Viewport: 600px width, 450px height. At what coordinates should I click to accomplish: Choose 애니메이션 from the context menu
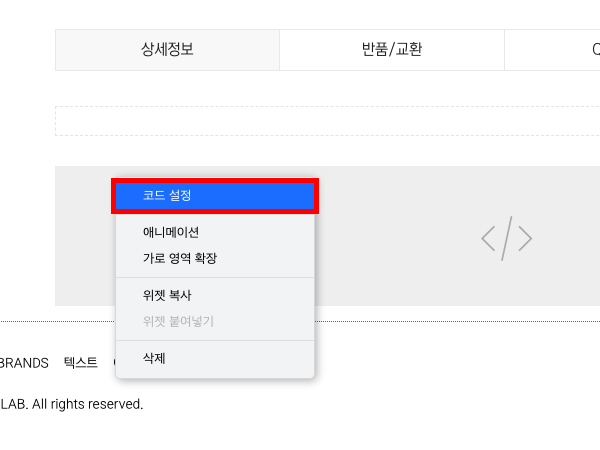[171, 232]
